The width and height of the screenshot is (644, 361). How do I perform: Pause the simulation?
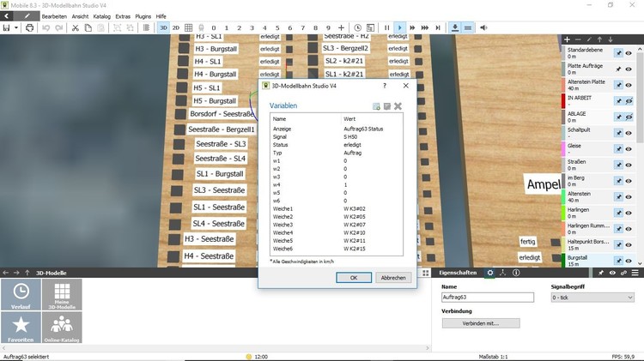[x=387, y=28]
